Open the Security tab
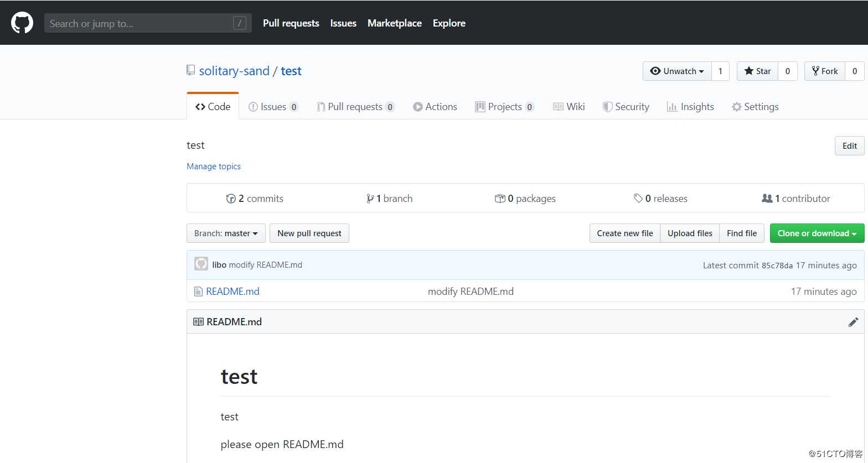Screen dimensions: 868x463 point(626,106)
